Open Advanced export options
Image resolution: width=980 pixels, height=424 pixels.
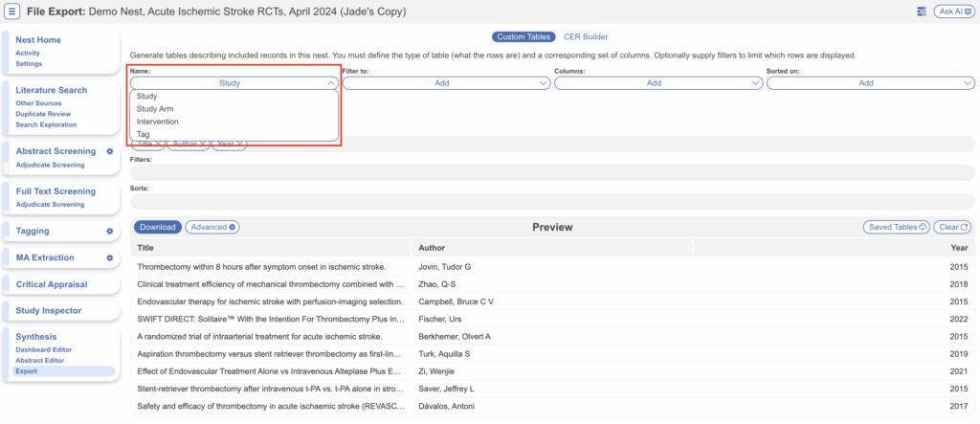tap(212, 227)
